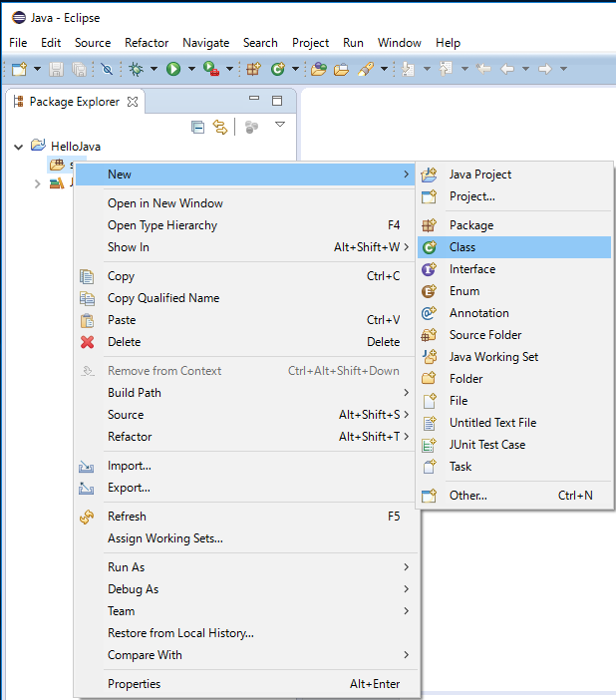Choose Untitled Text File in the submenu
The height and width of the screenshot is (700, 616).
514,423
